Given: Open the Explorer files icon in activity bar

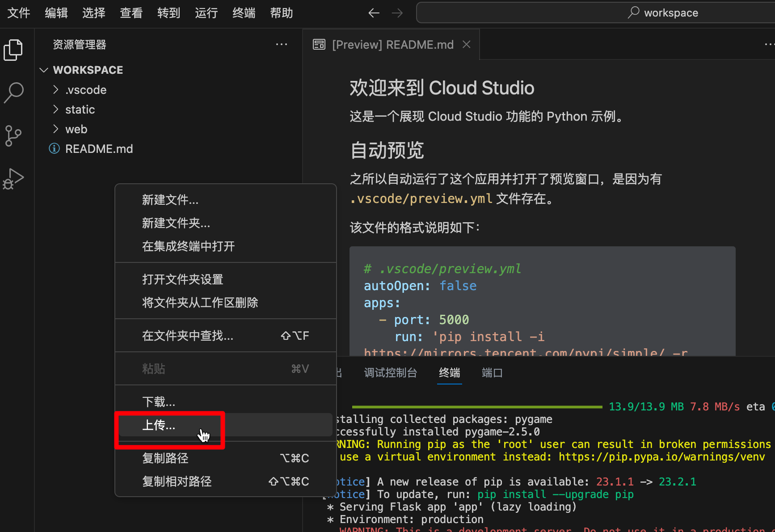Looking at the screenshot, I should coord(13,50).
